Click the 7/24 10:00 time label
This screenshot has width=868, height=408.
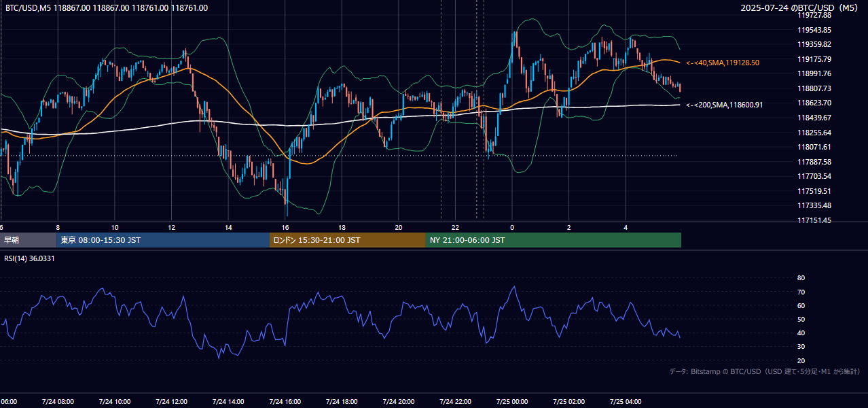pos(114,402)
